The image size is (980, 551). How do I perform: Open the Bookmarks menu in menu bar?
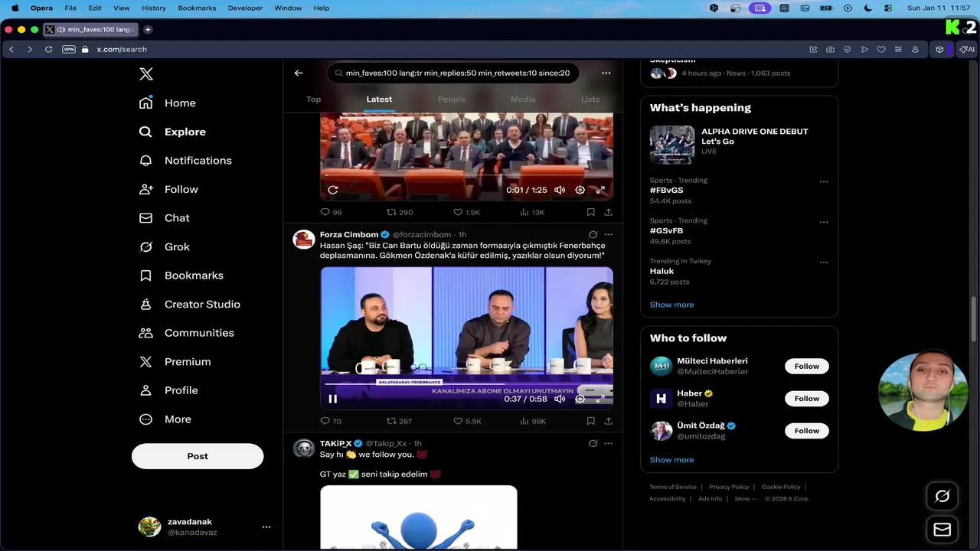(x=197, y=8)
